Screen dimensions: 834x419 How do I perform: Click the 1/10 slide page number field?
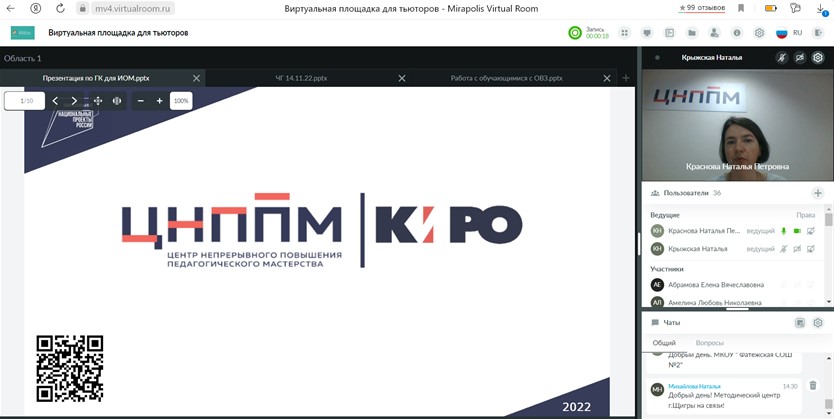pyautogui.click(x=24, y=101)
